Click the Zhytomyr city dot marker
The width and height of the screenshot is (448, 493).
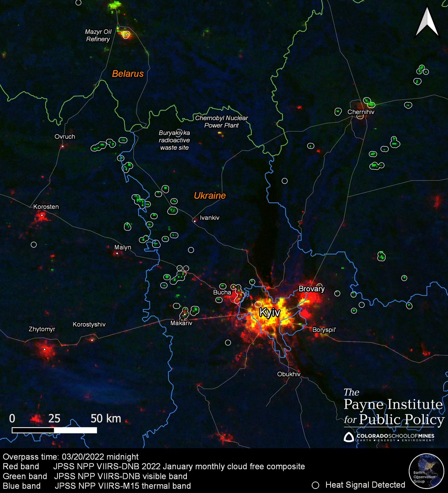(44, 349)
